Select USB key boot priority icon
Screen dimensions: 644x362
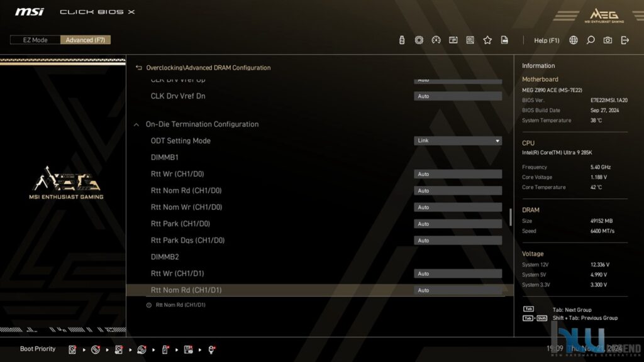(165, 349)
